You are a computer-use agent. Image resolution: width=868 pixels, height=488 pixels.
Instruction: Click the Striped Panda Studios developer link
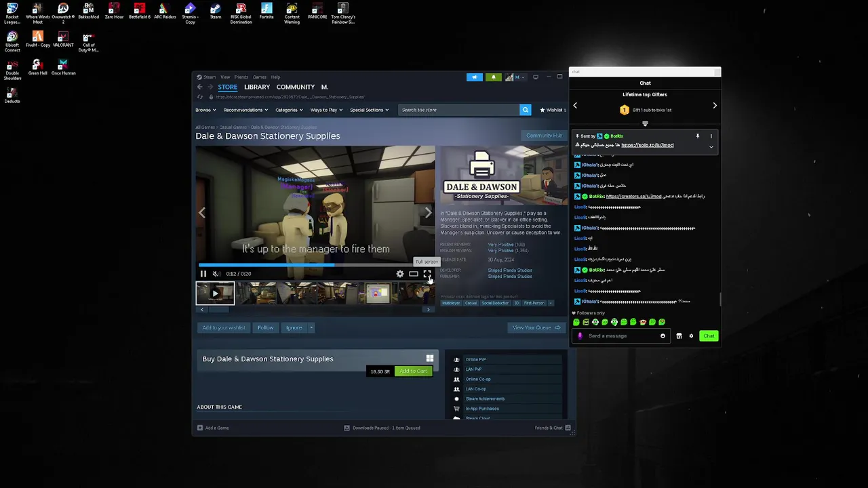(x=510, y=270)
